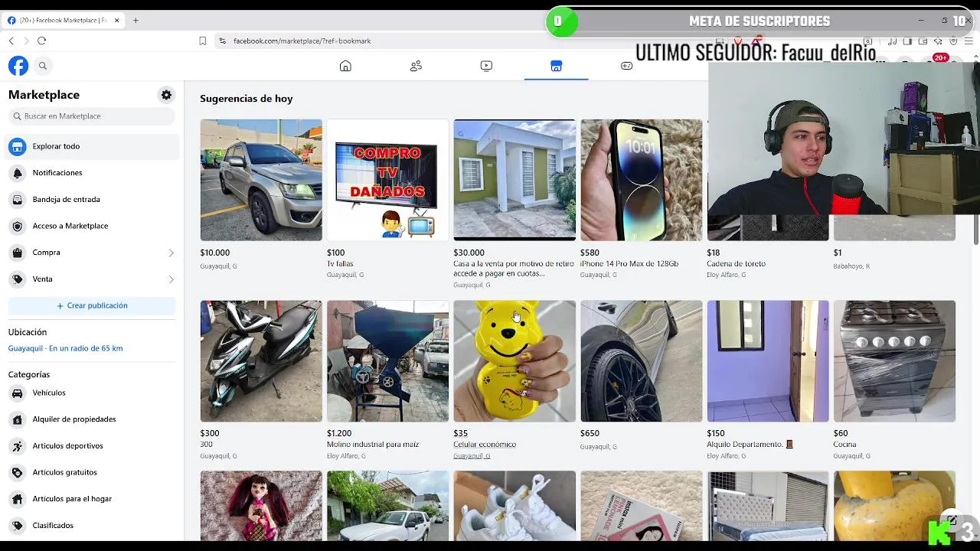Open the Facebook search magnifier
This screenshot has height=551, width=980.
[43, 66]
